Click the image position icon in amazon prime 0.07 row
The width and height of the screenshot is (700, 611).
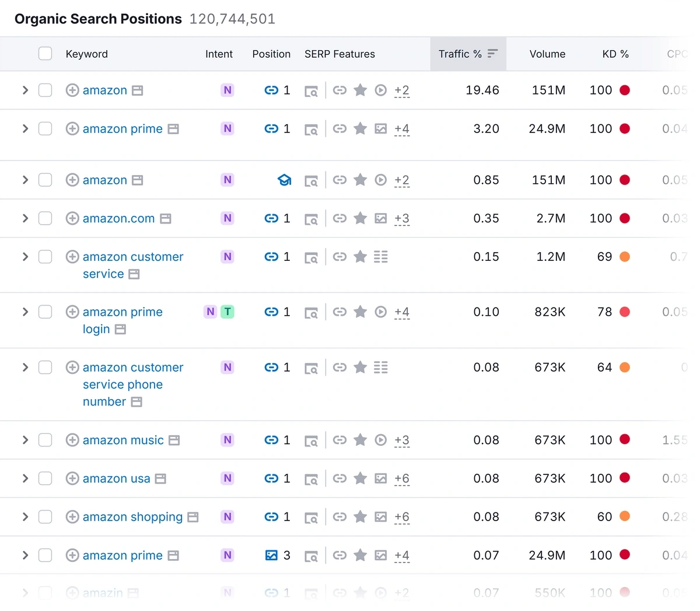pos(271,556)
